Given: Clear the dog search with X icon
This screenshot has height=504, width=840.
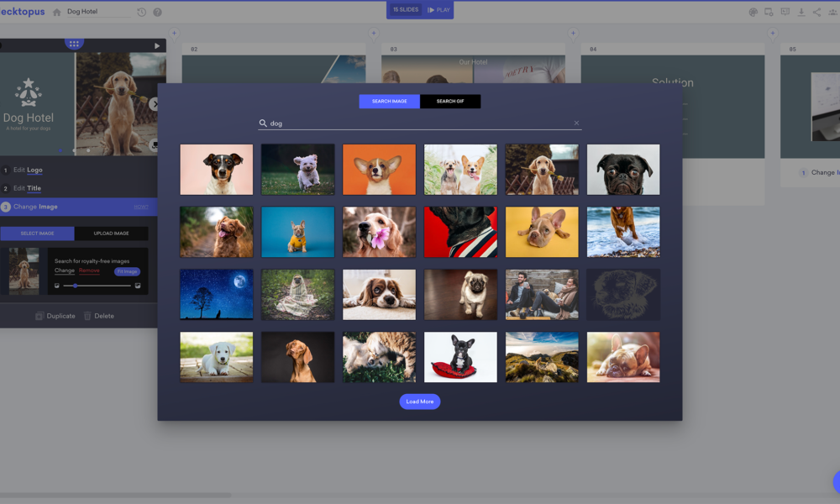Looking at the screenshot, I should point(576,123).
